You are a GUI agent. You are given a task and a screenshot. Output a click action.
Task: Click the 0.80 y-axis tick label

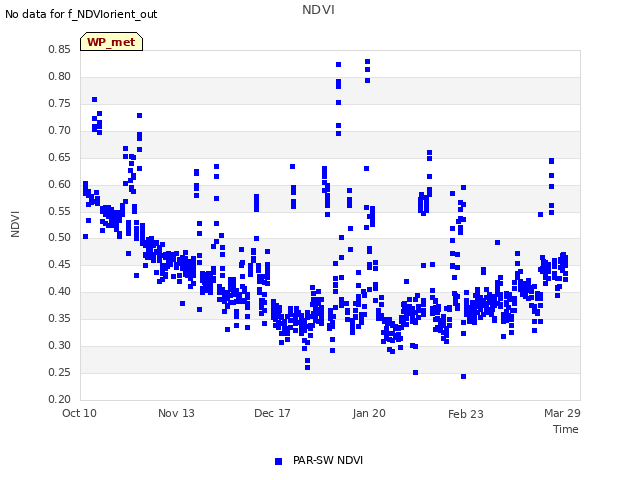tap(60, 76)
